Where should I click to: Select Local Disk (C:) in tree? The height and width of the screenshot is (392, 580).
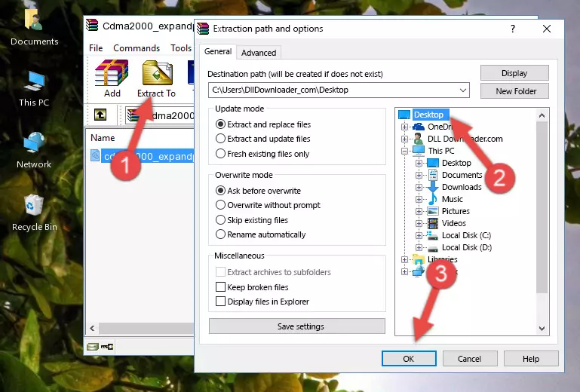tap(466, 235)
